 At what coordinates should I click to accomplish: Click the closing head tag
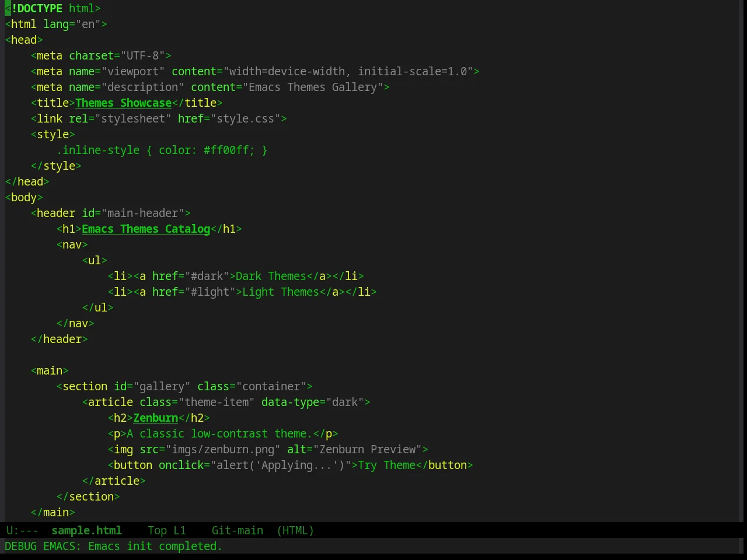coord(27,181)
